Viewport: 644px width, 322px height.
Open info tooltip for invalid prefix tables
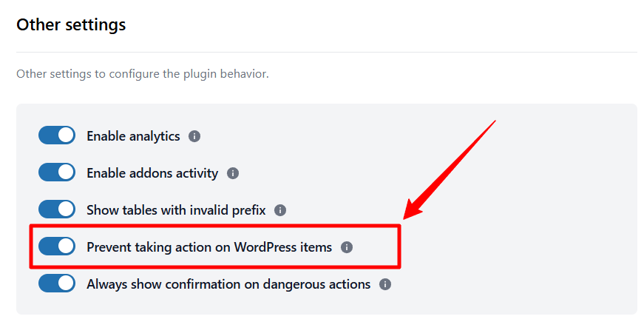pos(280,210)
